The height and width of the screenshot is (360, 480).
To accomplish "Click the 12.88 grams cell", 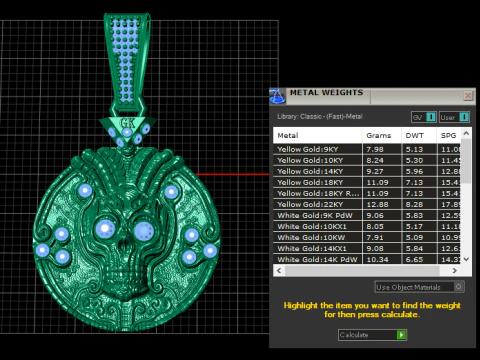I will point(382,204).
